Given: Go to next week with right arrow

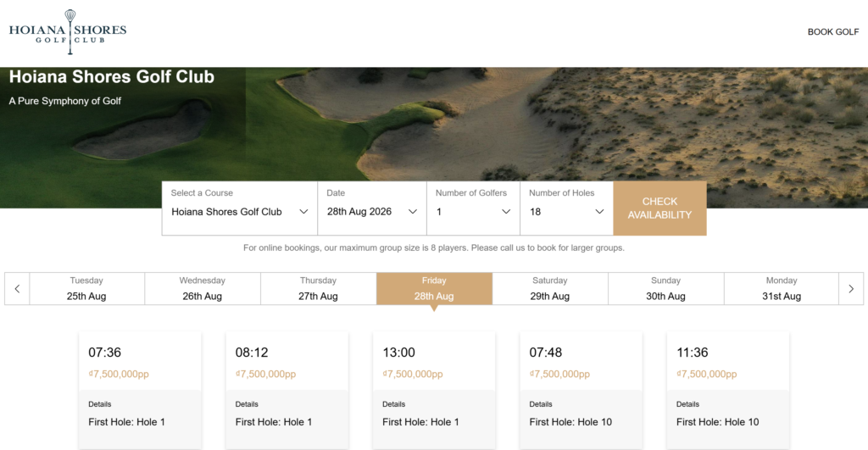Looking at the screenshot, I should pyautogui.click(x=851, y=288).
